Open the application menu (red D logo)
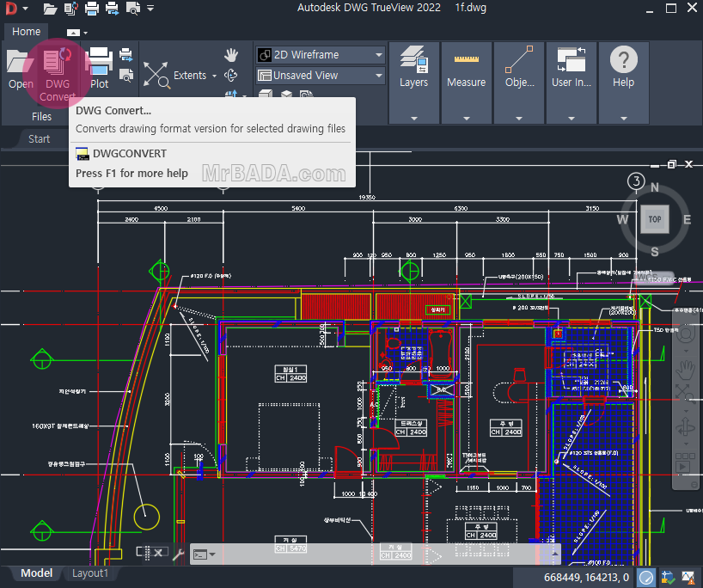This screenshot has height=588, width=703. point(11,8)
